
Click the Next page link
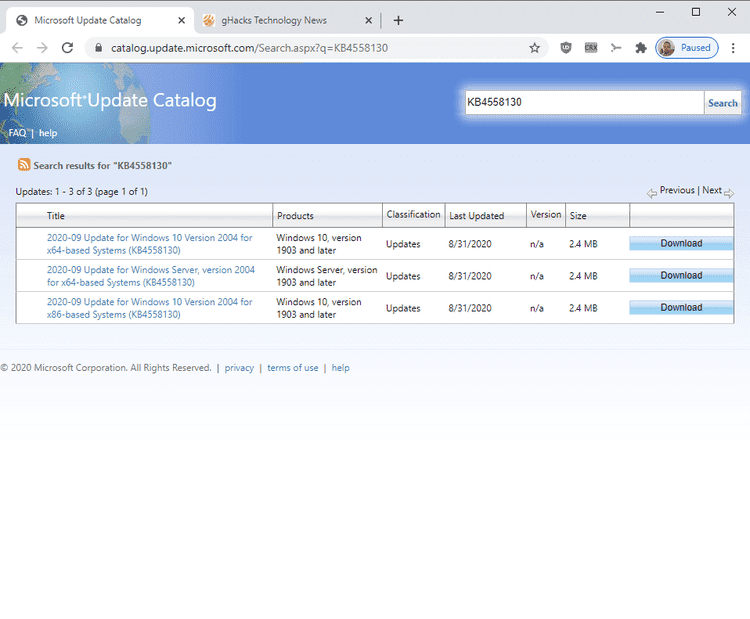point(712,190)
